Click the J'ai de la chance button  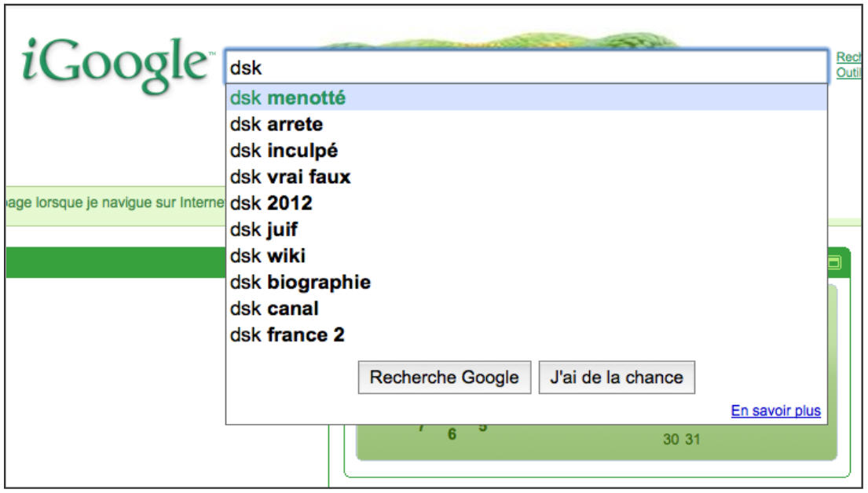click(x=617, y=378)
